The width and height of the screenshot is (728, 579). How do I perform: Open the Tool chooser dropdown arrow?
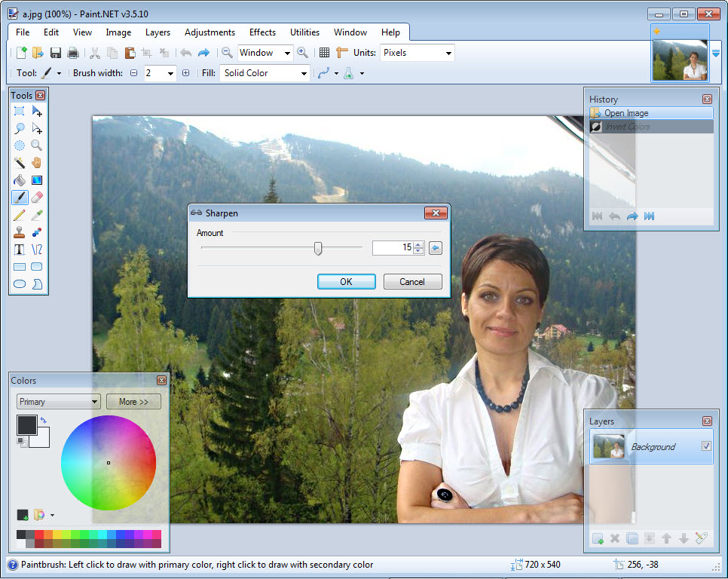click(59, 73)
